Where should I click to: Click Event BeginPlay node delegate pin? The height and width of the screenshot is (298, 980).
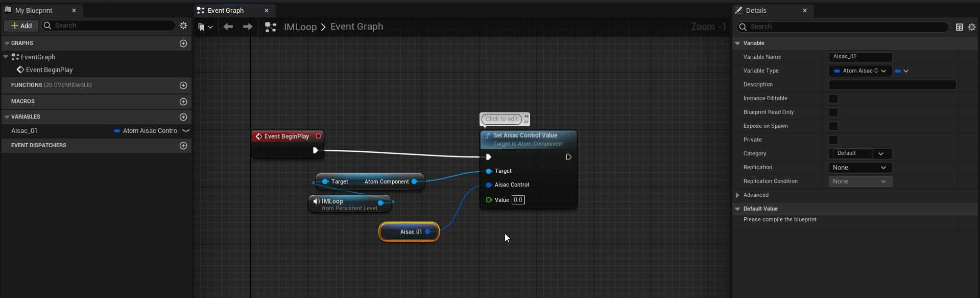click(318, 136)
